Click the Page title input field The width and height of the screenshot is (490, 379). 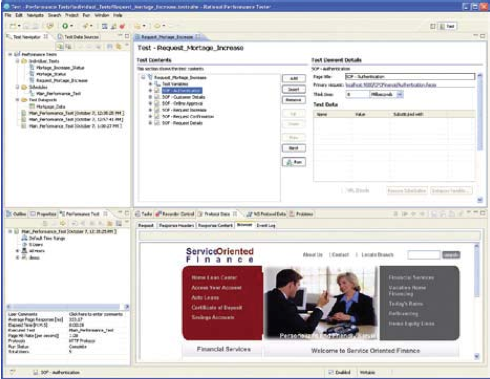point(410,77)
